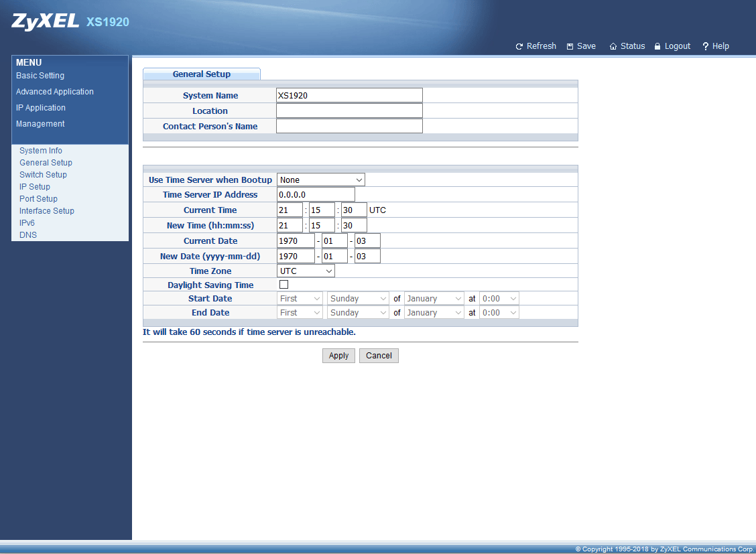Click the Current Time minutes field
Image resolution: width=756 pixels, height=554 pixels.
click(x=322, y=210)
